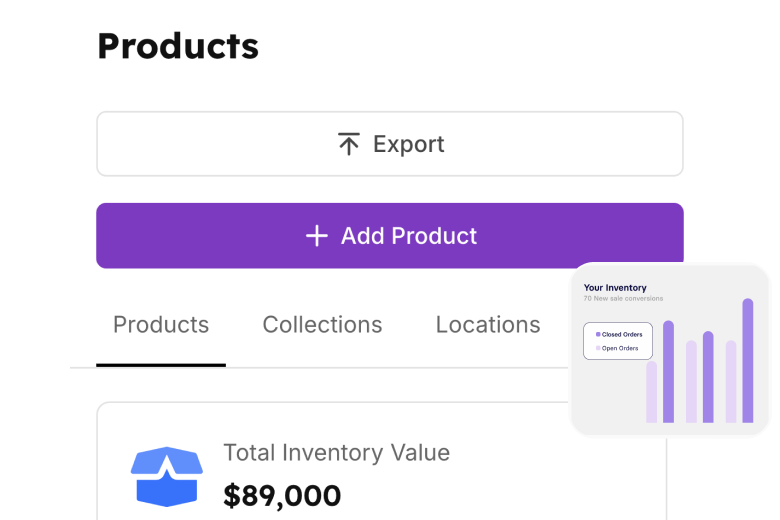Screen dimensions: 780x520
Task: Click the Closed Orders purple legend square
Action: pos(598,334)
